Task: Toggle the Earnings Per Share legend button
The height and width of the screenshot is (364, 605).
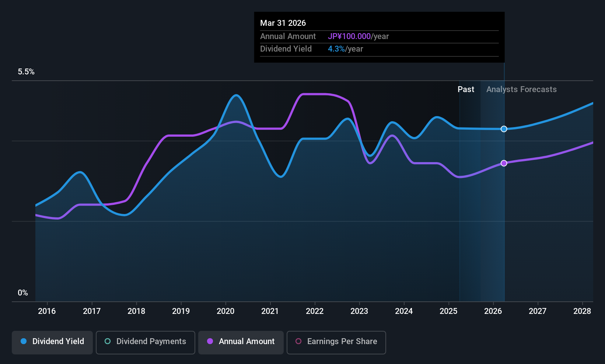Action: (336, 343)
